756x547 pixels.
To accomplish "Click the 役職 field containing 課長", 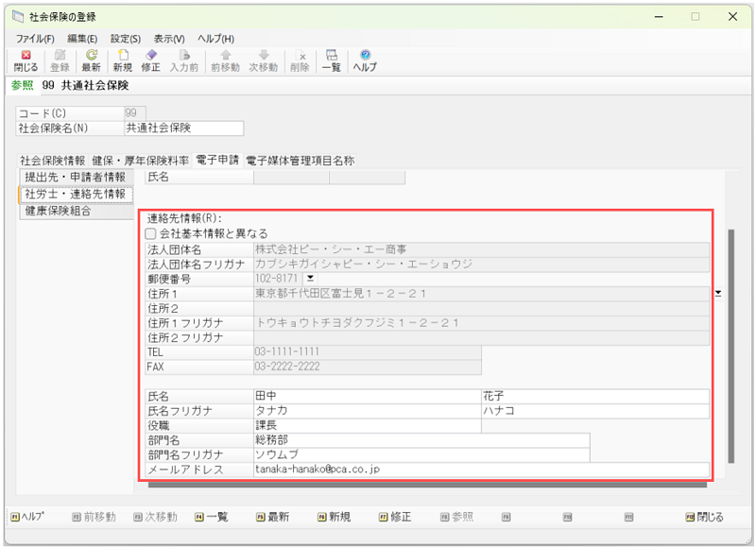I will click(367, 425).
